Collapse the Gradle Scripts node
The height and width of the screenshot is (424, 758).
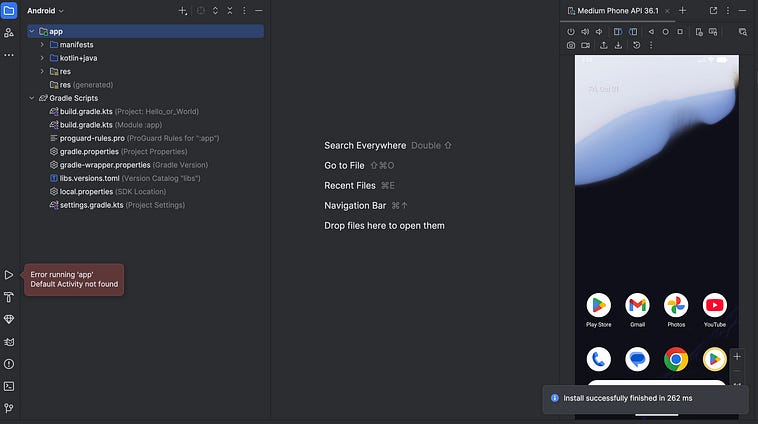32,98
